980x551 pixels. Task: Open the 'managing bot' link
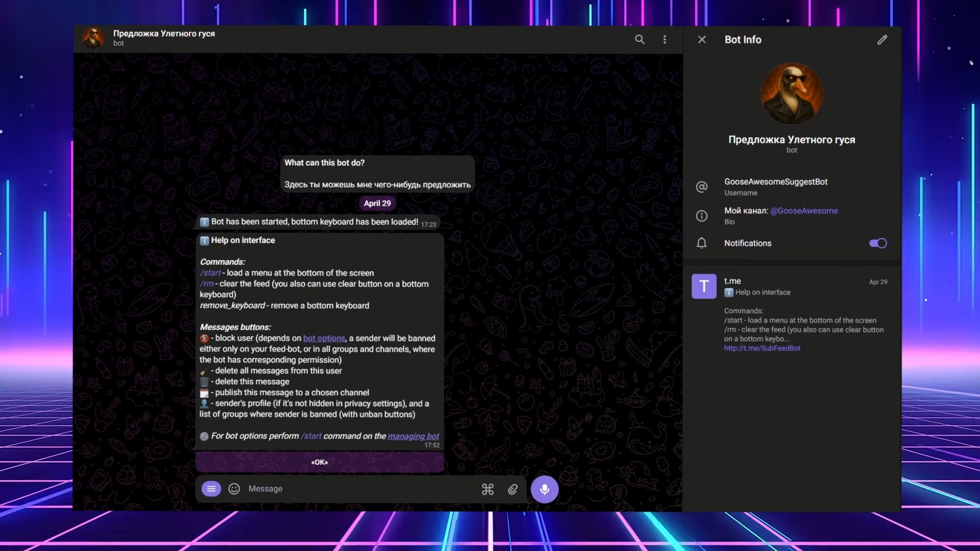[x=413, y=436]
